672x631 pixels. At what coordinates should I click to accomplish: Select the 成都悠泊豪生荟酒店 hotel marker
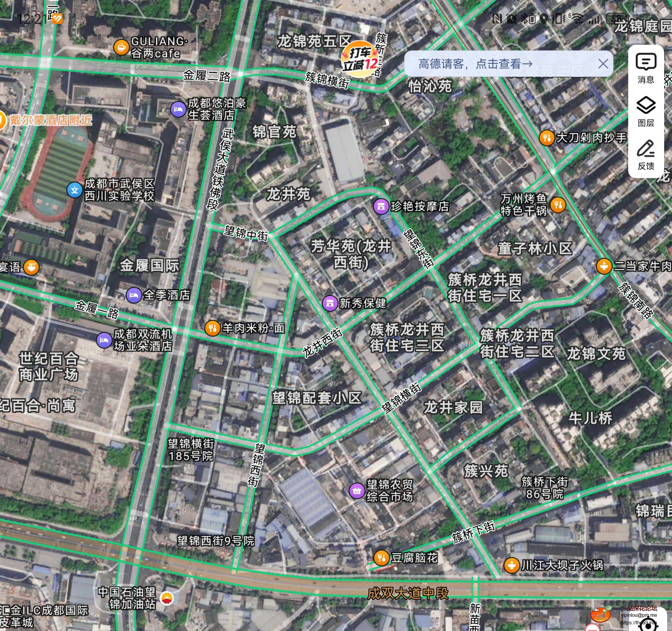point(178,109)
